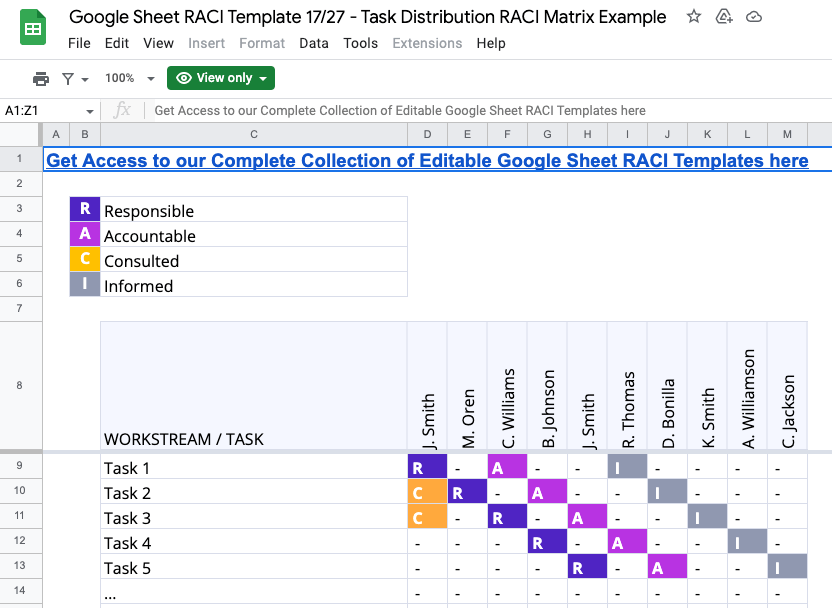832x608 pixels.
Task: Click the purple Responsible legend swatch
Action: tap(85, 209)
